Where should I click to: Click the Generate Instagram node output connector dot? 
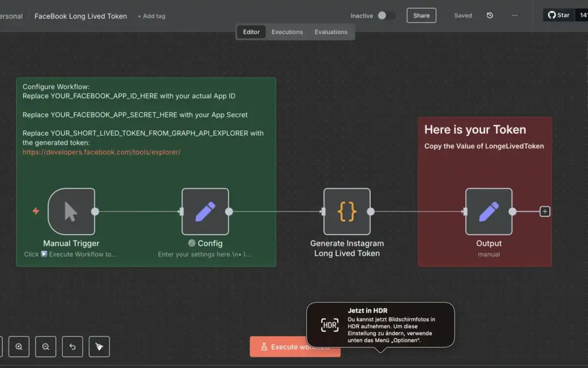point(371,212)
